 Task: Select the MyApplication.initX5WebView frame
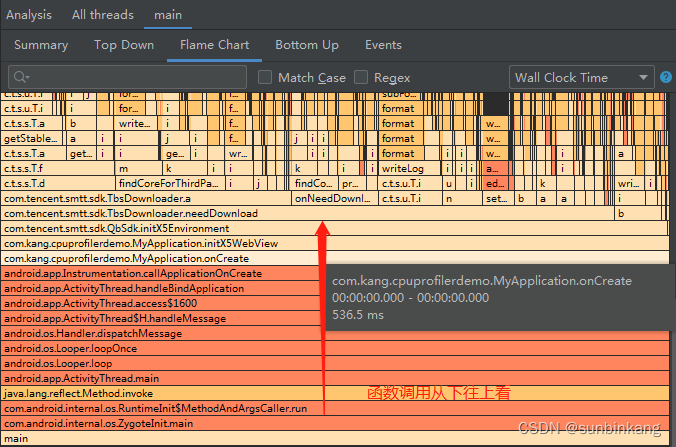pos(335,243)
